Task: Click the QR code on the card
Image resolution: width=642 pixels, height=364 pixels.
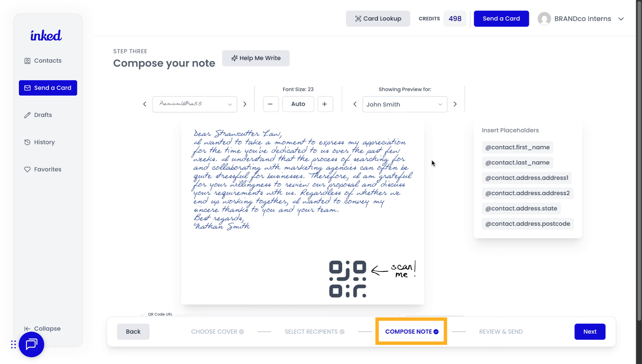Action: point(347,279)
